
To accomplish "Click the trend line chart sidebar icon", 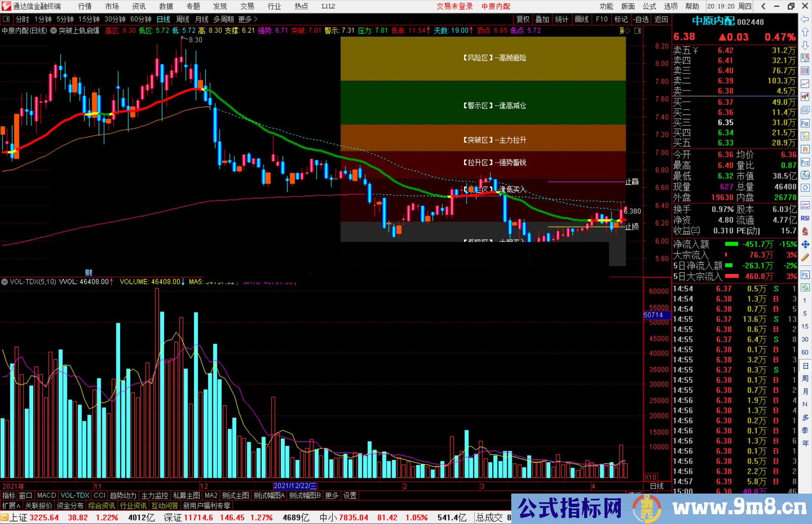I will pos(805,84).
